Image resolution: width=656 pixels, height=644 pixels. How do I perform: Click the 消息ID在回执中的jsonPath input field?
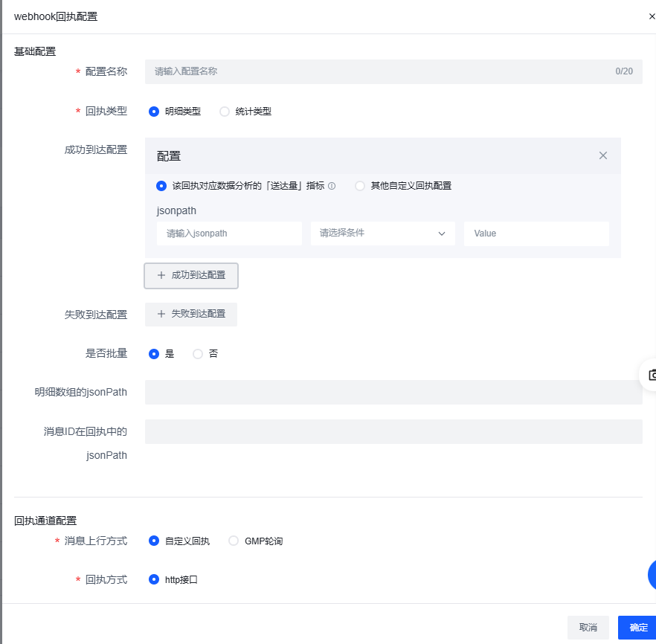(393, 431)
